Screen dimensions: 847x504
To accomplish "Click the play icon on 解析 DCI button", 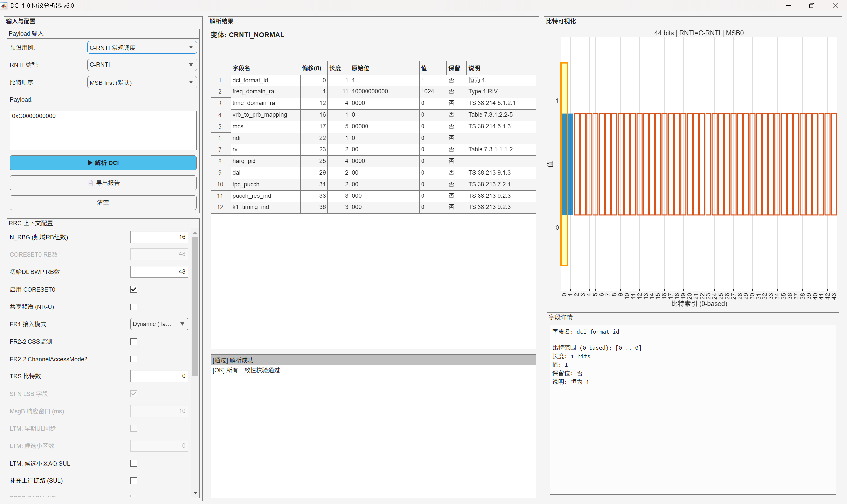I will [90, 163].
